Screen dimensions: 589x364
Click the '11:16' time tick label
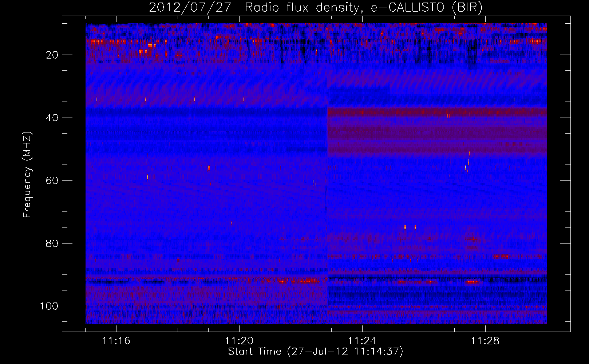[116, 341]
